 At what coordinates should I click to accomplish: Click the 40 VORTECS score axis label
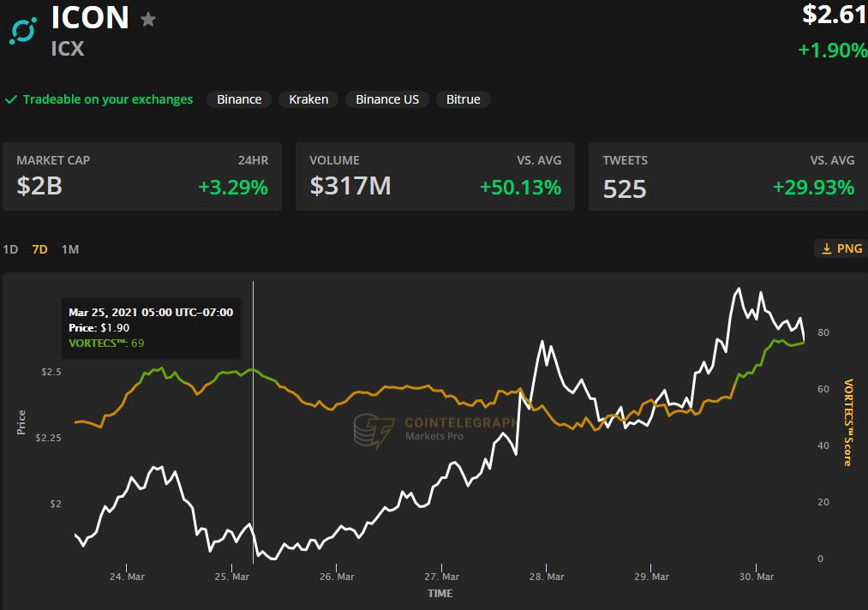click(x=823, y=446)
